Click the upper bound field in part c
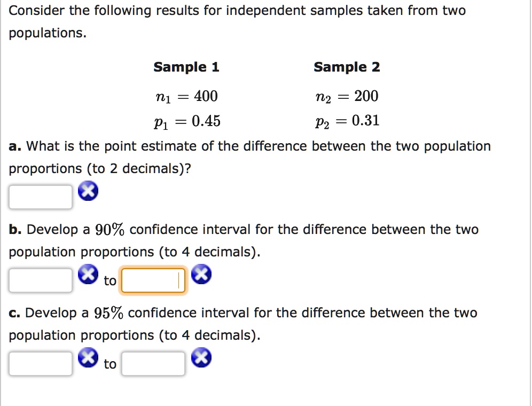532x406 pixels. pos(153,363)
